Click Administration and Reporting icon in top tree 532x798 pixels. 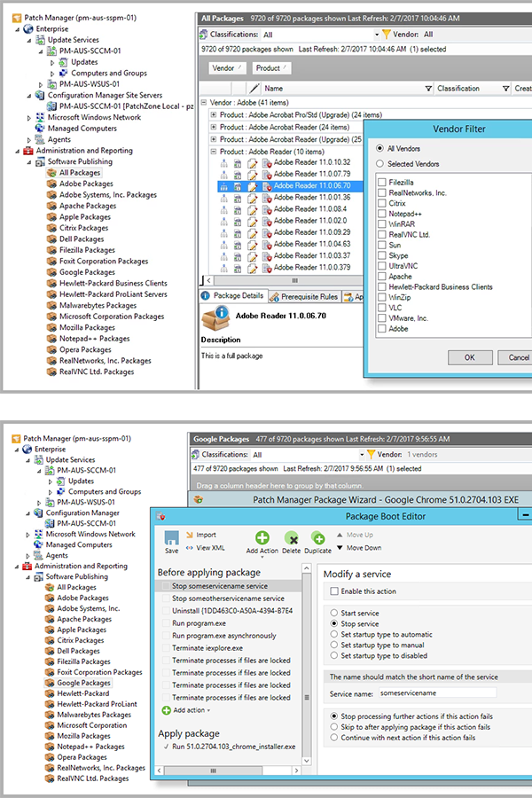(28, 151)
